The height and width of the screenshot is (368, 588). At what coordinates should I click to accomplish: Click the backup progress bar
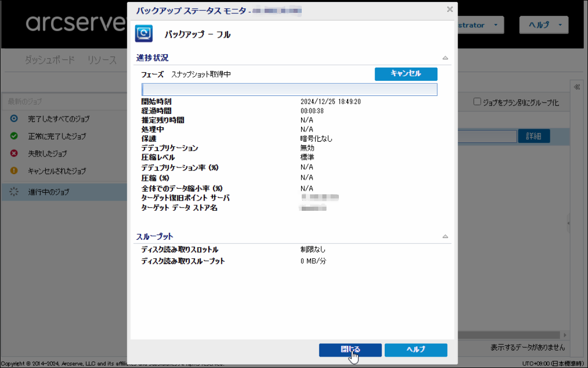[x=289, y=90]
